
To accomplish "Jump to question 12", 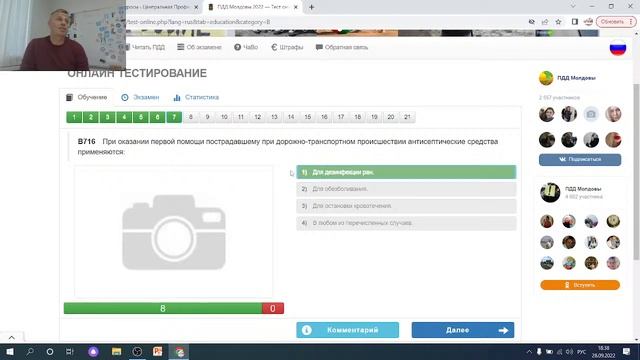I will (x=258, y=117).
